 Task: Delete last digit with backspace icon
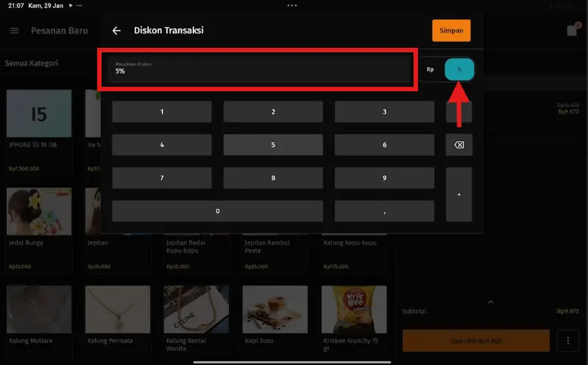point(459,145)
